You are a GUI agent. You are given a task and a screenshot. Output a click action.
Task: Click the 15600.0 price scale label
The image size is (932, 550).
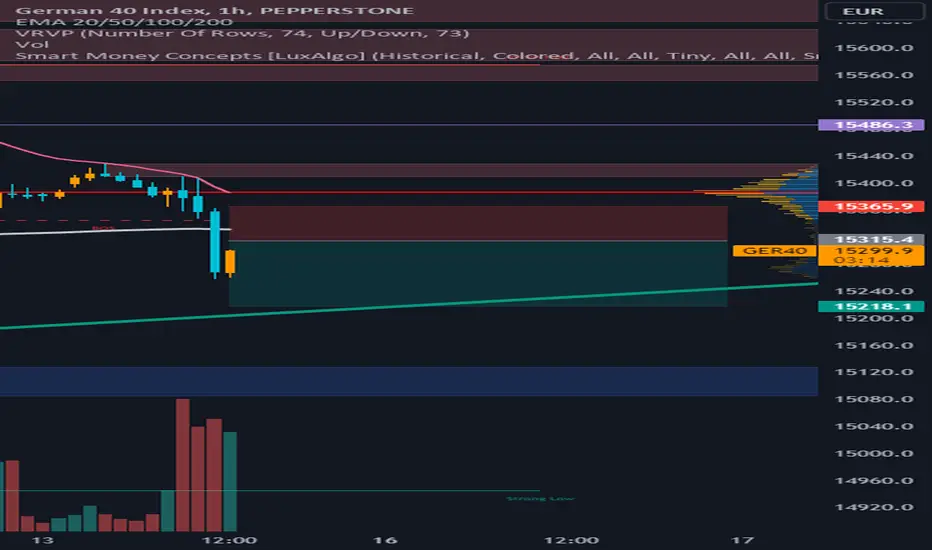(874, 48)
